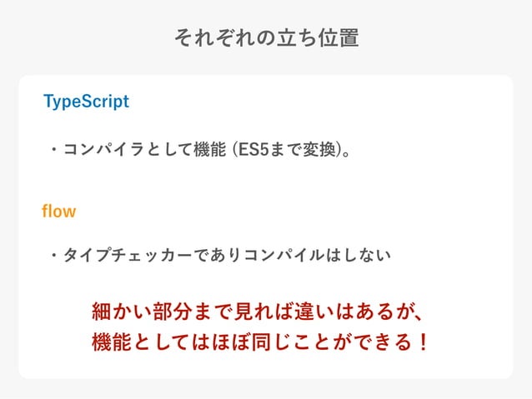Click the bullet dot before コンパイラとして機能

click(x=53, y=149)
